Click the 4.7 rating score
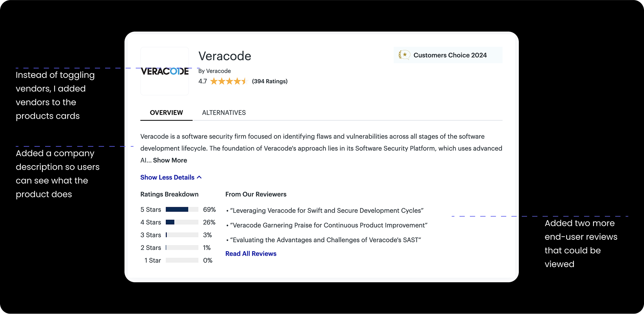This screenshot has height=314, width=644. [x=203, y=81]
